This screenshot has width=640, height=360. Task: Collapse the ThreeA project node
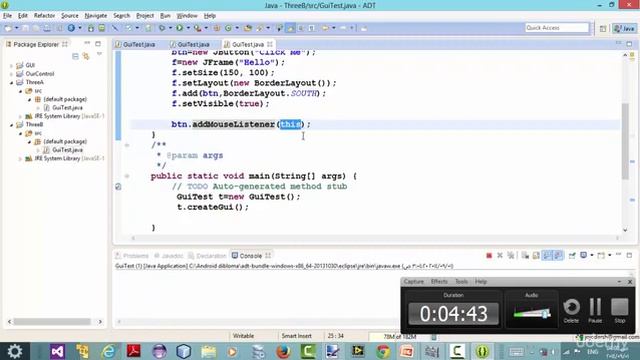tap(11, 82)
